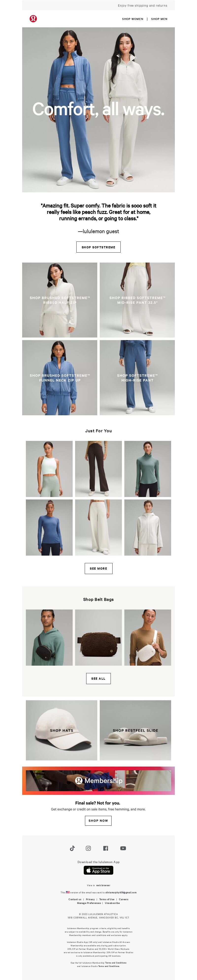Screen dimensions: 197x980
Task: Open the Shop Women menu link
Action: click(133, 19)
